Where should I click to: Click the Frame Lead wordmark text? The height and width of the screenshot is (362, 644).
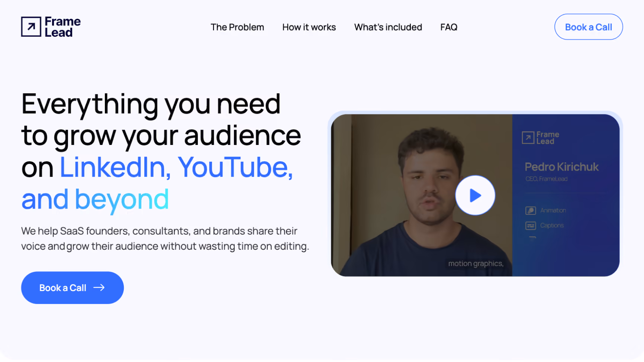(62, 27)
